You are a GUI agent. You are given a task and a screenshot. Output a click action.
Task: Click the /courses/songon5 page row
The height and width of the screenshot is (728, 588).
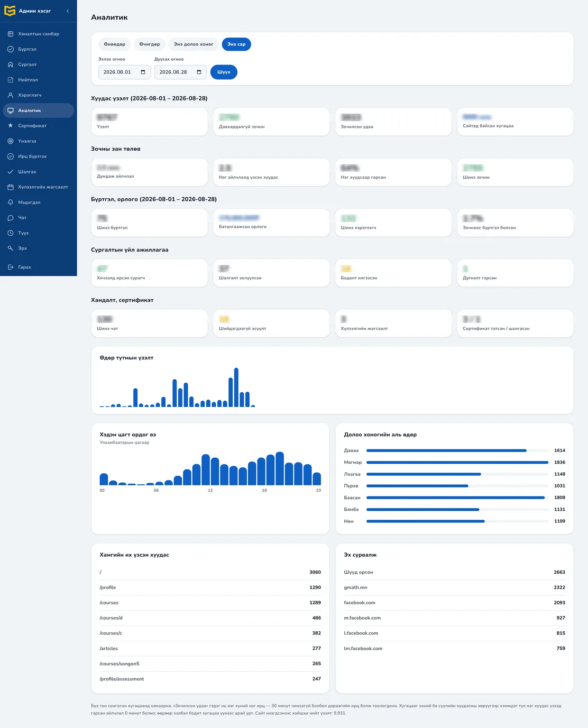point(210,664)
